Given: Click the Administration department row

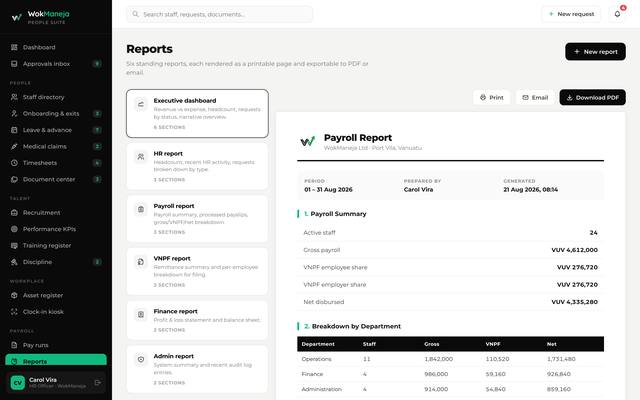Looking at the screenshot, I should (451, 389).
